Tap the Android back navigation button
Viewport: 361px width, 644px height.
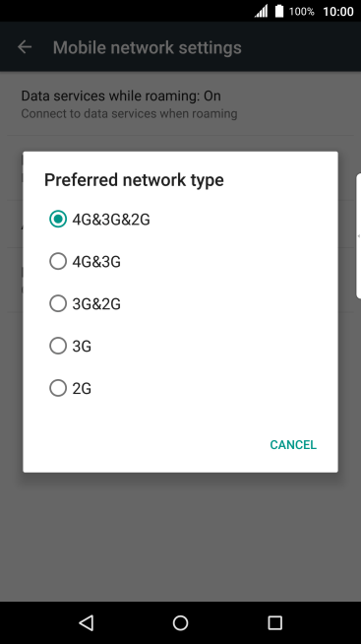[87, 622]
